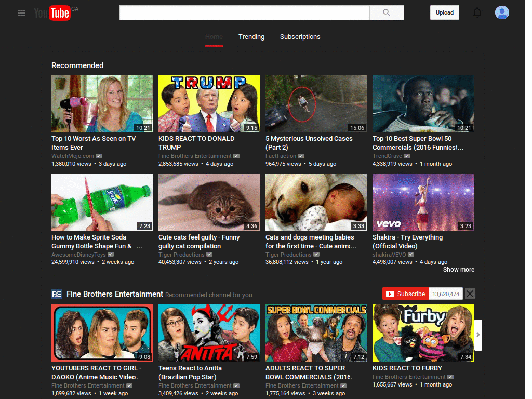Screen dimensions: 532x399
Task: Click title Top 10 Worst As Seen on TV
Action: click(x=94, y=143)
